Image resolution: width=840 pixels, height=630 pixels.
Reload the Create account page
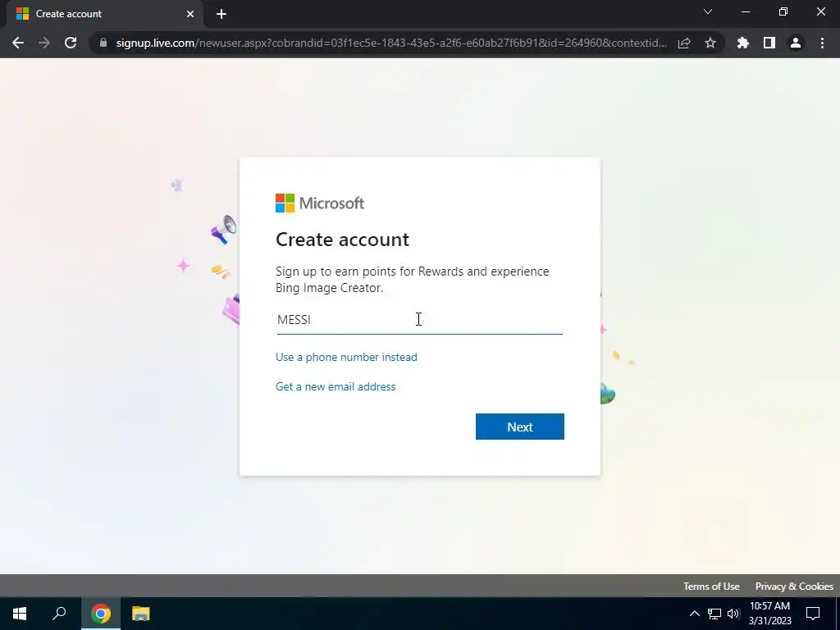(x=71, y=43)
